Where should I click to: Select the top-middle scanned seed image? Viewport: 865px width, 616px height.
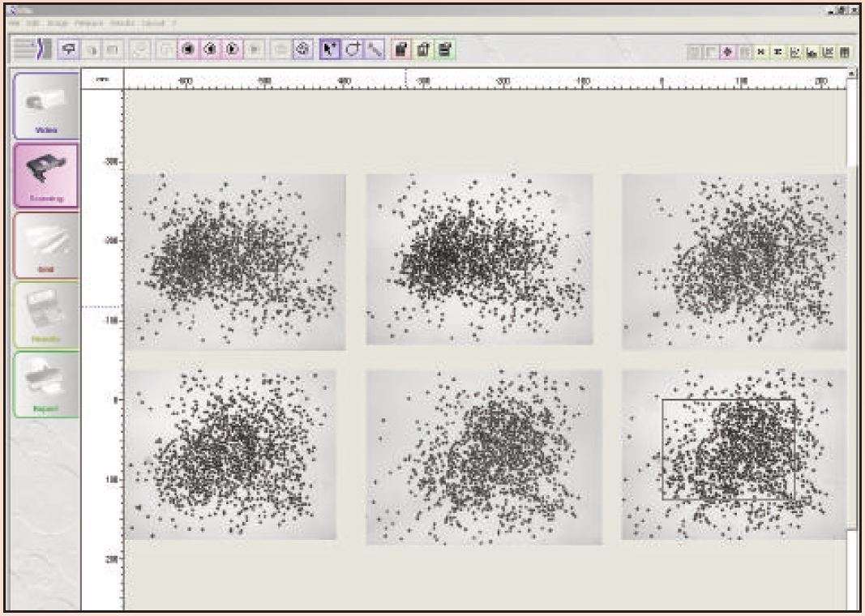(x=479, y=260)
